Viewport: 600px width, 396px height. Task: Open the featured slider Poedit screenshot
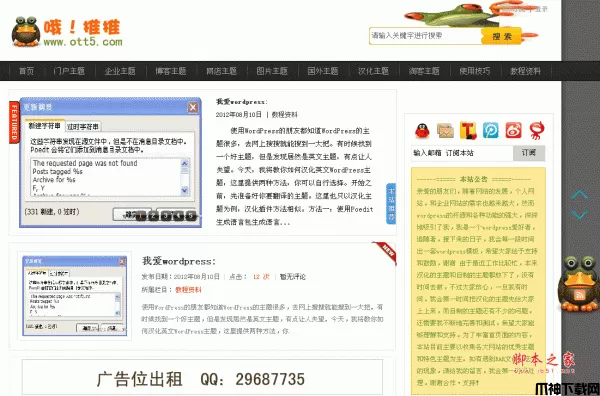[x=111, y=162]
